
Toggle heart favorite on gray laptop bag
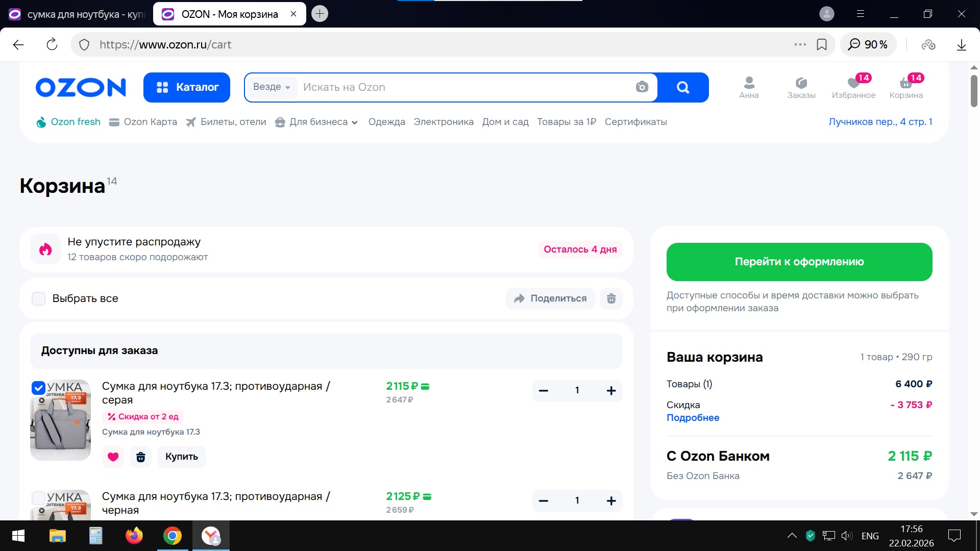coord(113,457)
